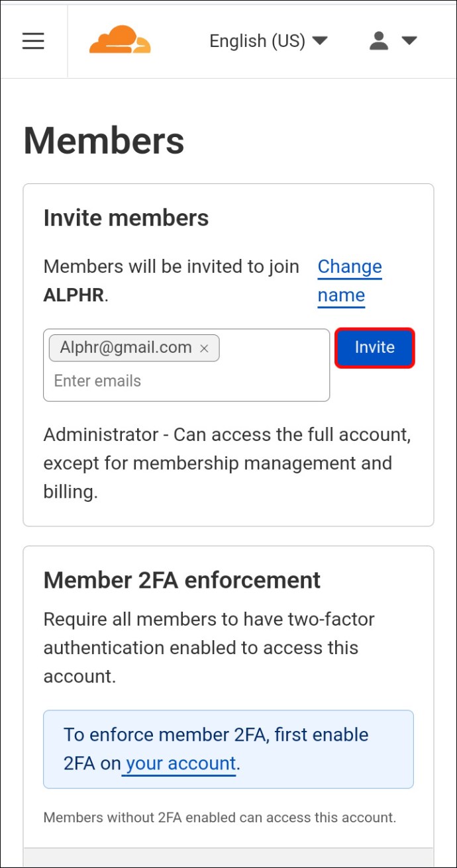457x868 pixels.
Task: Follow the Change name link
Action: (350, 281)
